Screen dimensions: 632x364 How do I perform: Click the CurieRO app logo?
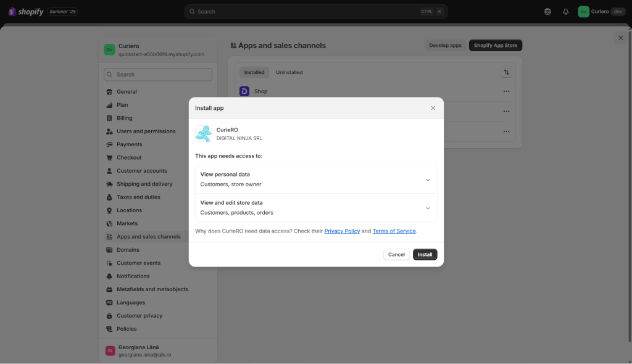(x=204, y=134)
